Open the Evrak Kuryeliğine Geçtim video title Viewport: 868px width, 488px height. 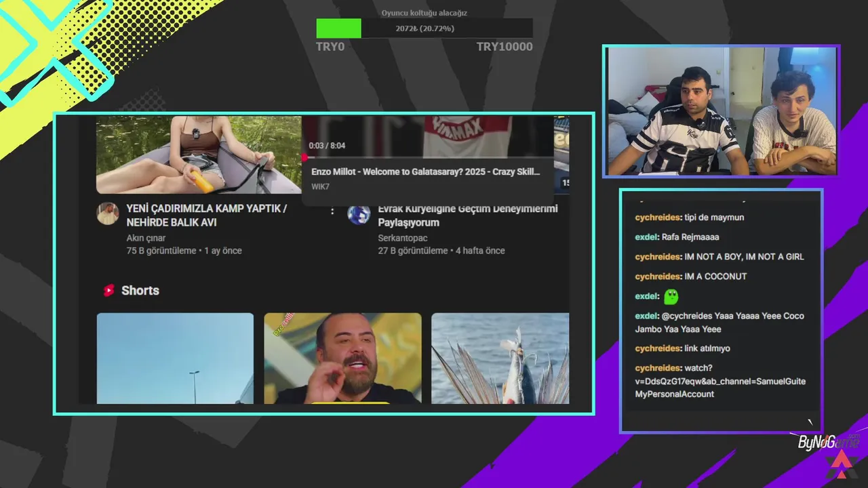point(468,216)
